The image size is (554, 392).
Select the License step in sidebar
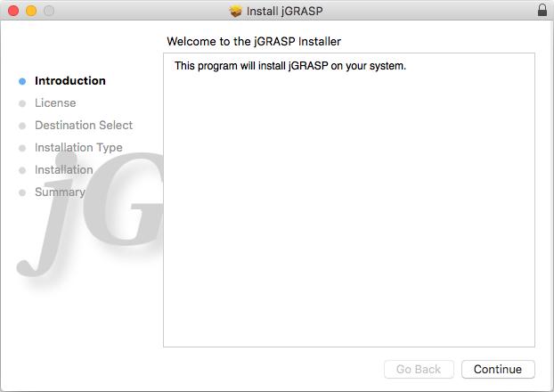pos(55,103)
